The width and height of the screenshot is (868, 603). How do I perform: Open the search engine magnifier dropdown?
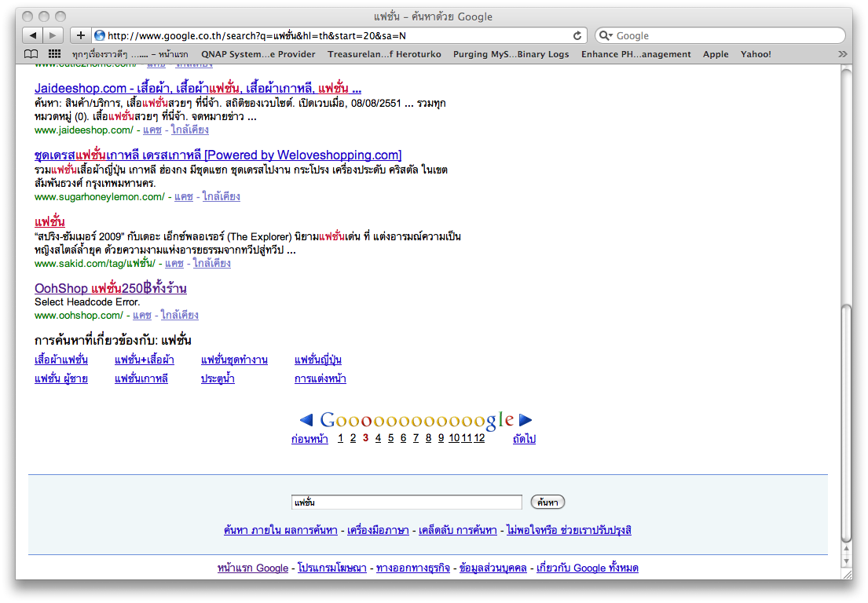point(606,35)
